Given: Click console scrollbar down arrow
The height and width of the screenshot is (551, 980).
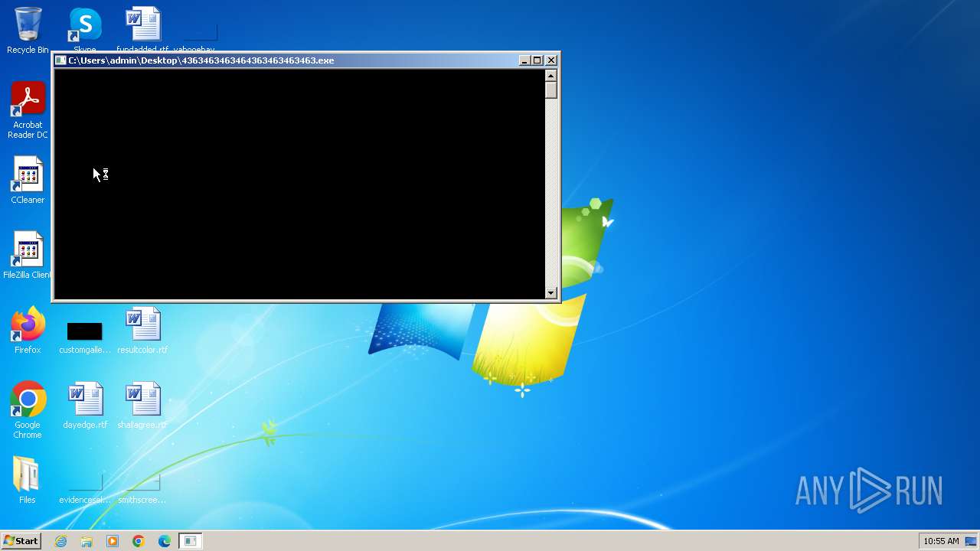Looking at the screenshot, I should (x=550, y=292).
